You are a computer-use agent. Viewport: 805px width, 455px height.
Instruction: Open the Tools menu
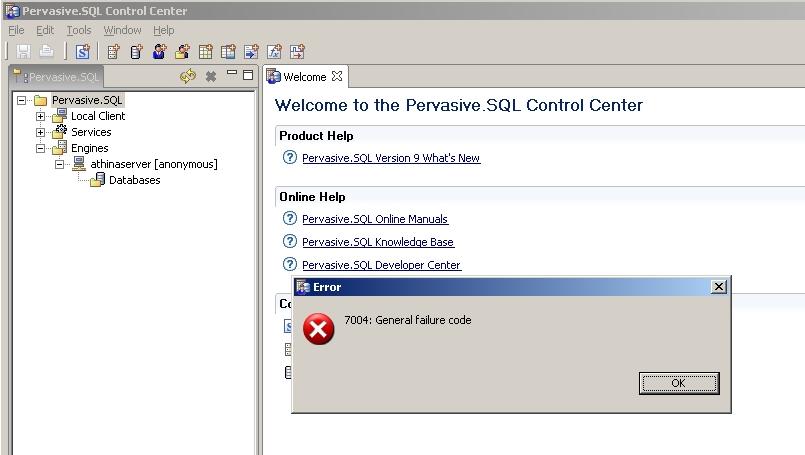click(x=79, y=30)
